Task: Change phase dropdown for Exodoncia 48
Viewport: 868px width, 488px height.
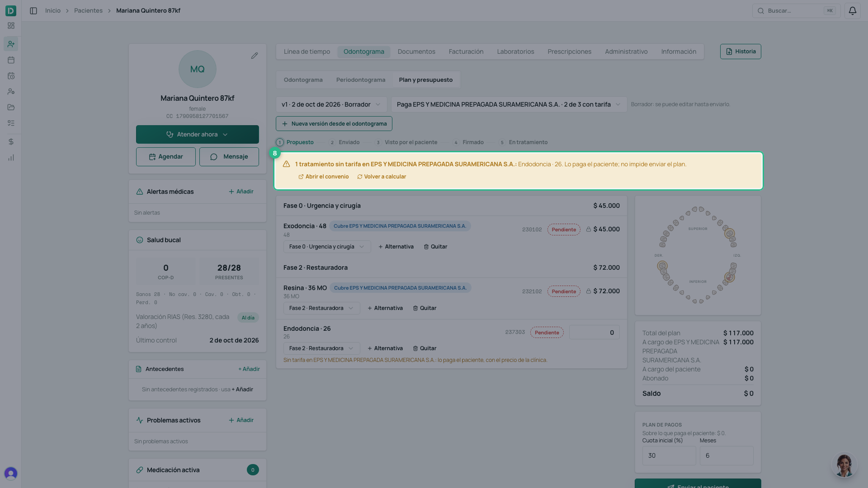Action: tap(327, 247)
